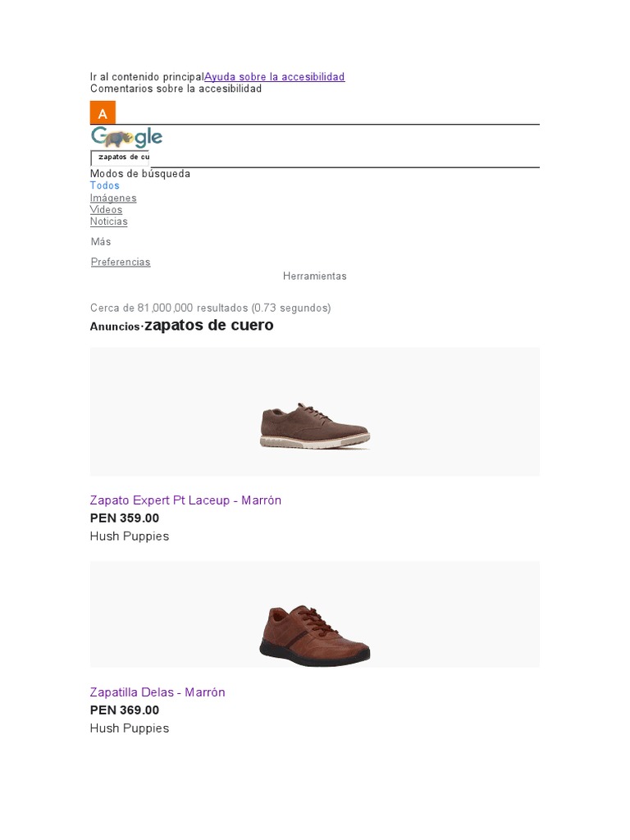Image resolution: width=630 pixels, height=840 pixels.
Task: Open Zapato Expert Pt Laceup - Marrón listing
Action: pyautogui.click(x=185, y=500)
